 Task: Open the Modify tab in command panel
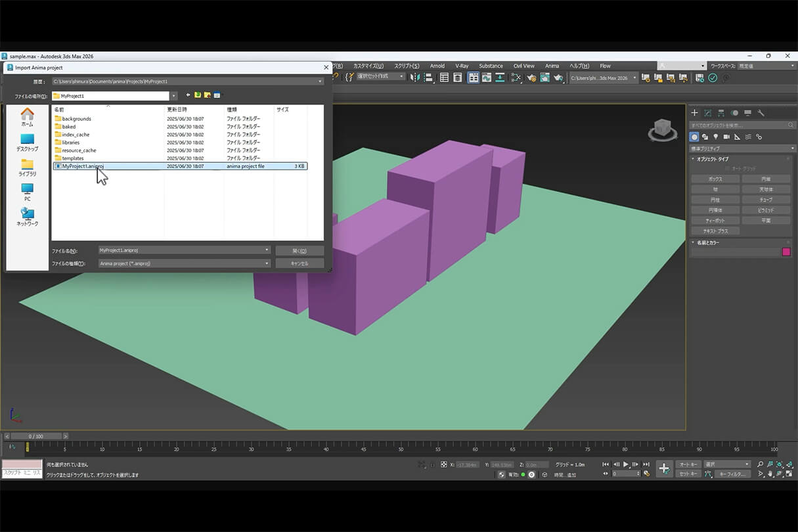[x=707, y=113]
